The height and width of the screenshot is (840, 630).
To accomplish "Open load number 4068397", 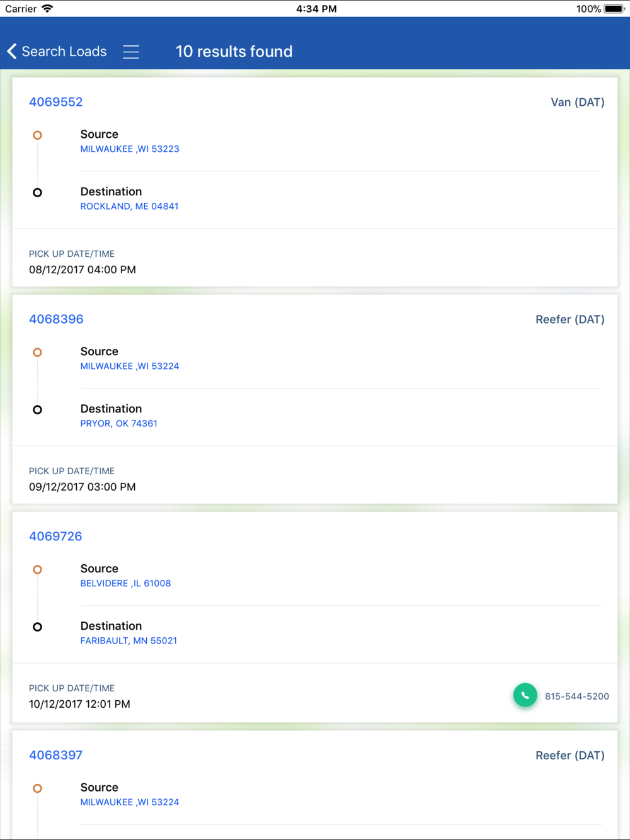I will pyautogui.click(x=55, y=755).
